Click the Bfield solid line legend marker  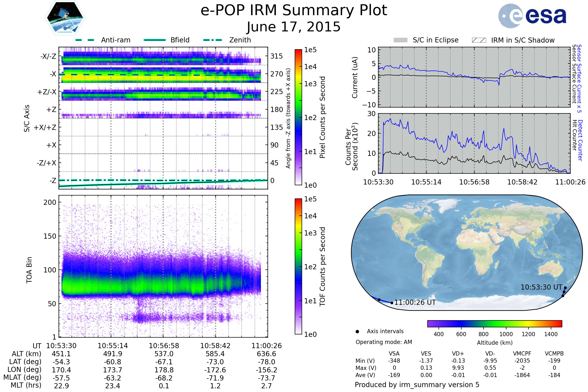pos(155,40)
